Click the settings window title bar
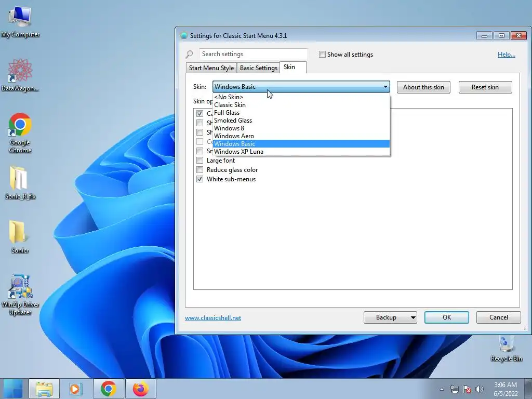This screenshot has width=532, height=399. click(x=326, y=36)
